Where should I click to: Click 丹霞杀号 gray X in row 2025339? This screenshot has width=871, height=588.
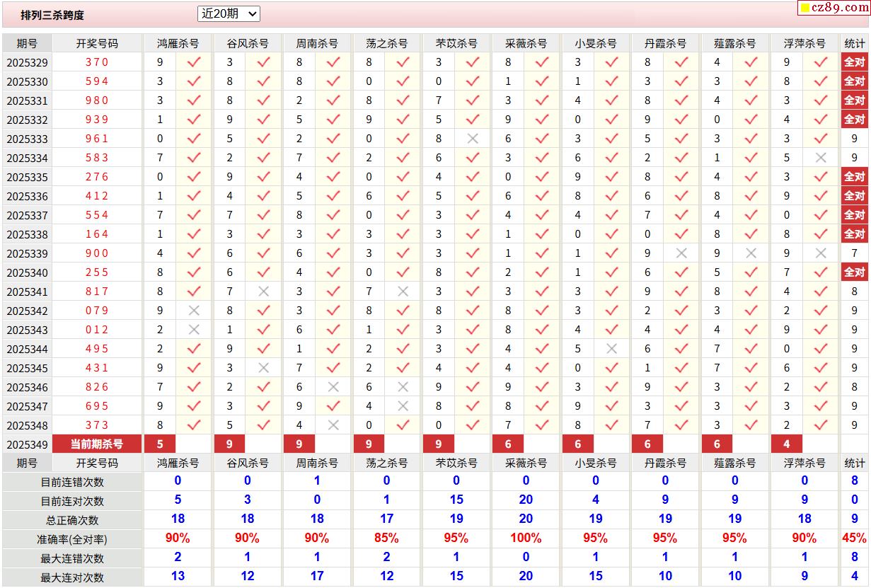[x=681, y=253]
